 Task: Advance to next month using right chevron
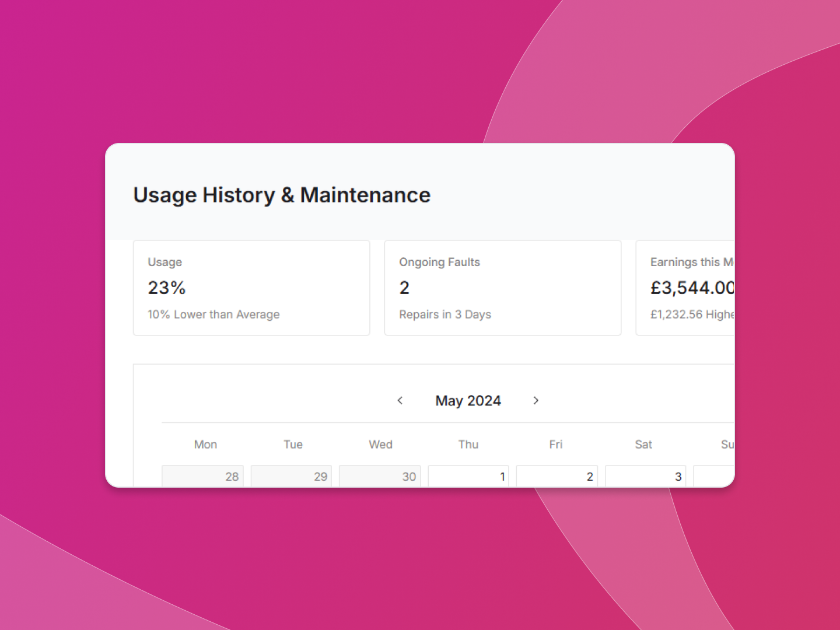pyautogui.click(x=535, y=400)
